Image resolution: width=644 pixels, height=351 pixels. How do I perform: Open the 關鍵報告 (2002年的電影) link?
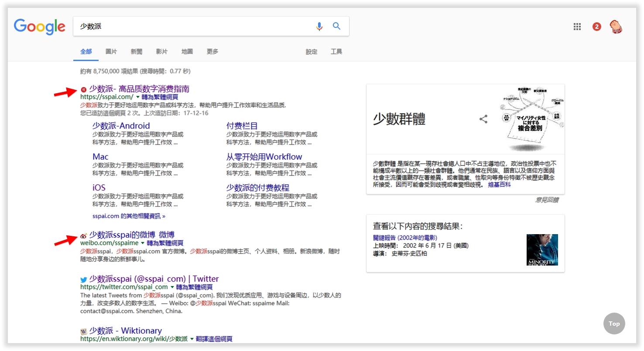(405, 238)
